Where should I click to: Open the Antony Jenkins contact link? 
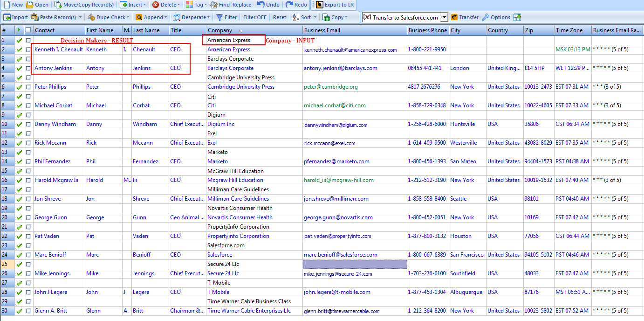coord(53,68)
